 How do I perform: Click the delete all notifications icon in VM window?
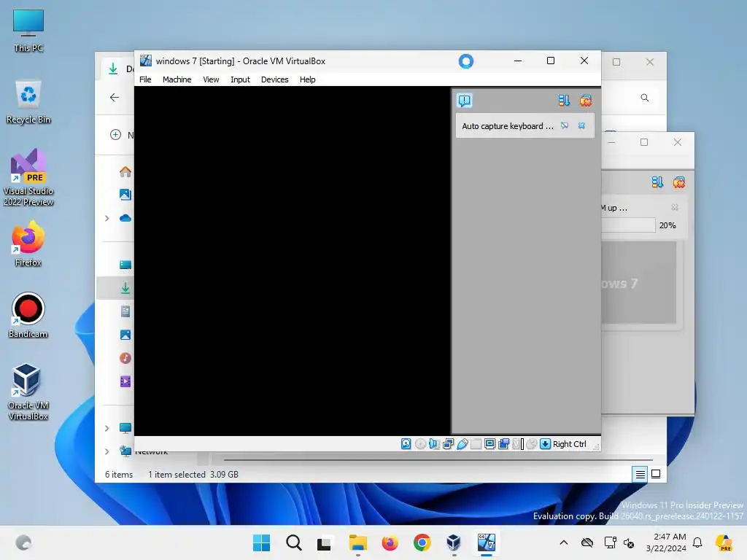coord(586,101)
